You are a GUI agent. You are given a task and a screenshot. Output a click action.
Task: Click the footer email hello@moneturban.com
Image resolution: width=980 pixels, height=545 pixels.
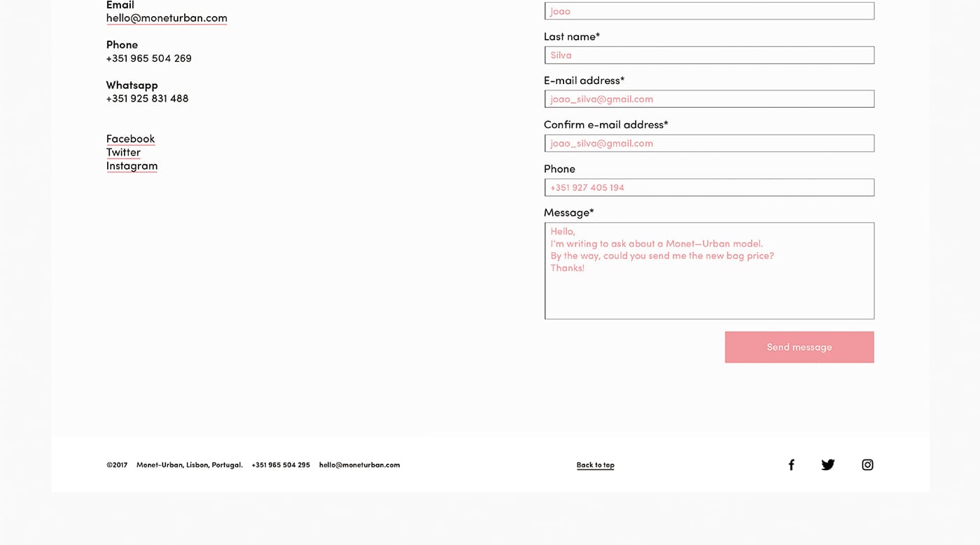(359, 464)
